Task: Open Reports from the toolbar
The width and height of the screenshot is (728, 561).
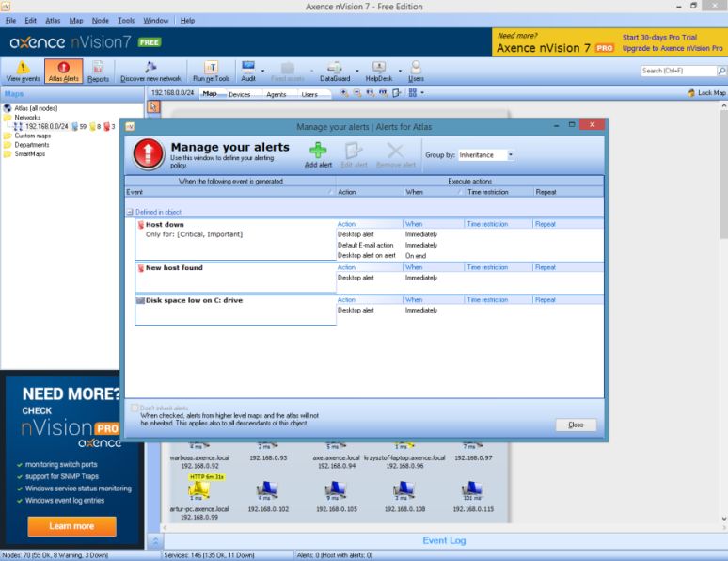Action: point(98,72)
